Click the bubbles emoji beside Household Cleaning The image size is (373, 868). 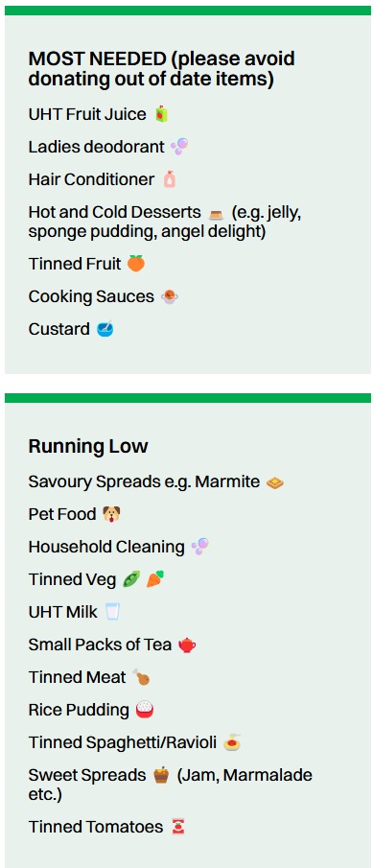199,547
